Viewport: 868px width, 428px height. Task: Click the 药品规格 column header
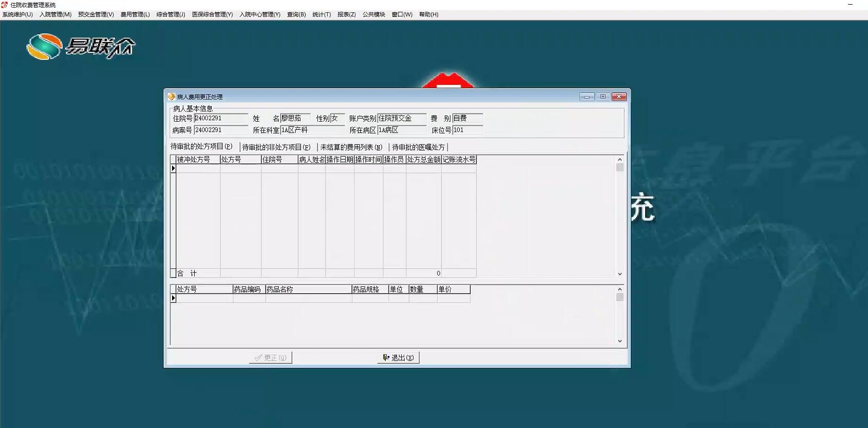370,289
